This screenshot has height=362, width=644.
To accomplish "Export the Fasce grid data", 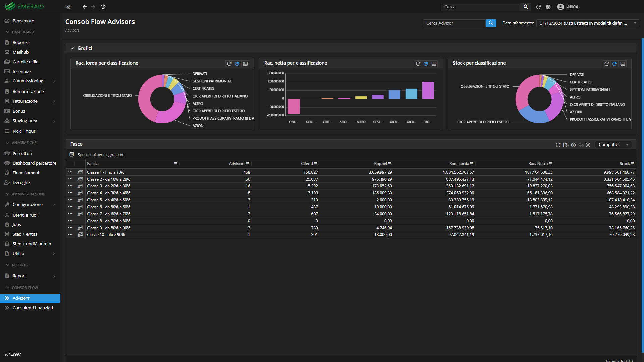I will pos(566,145).
